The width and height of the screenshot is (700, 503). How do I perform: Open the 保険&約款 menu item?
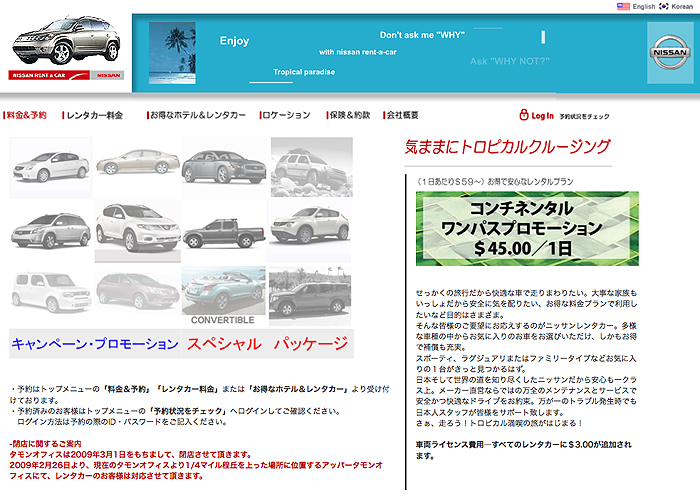(349, 115)
